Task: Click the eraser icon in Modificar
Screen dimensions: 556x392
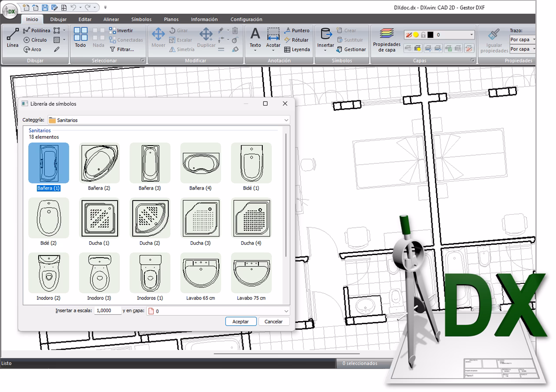Action: 235,50
